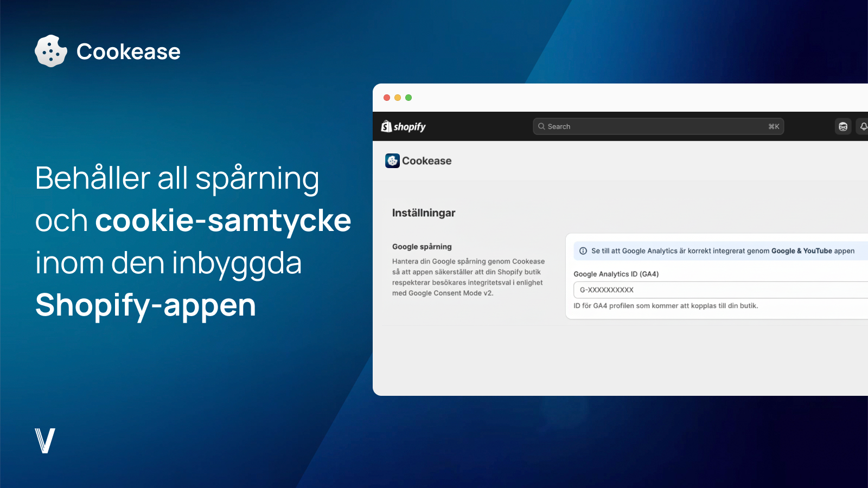Click the green maximize window button
This screenshot has width=868, height=488.
point(409,98)
